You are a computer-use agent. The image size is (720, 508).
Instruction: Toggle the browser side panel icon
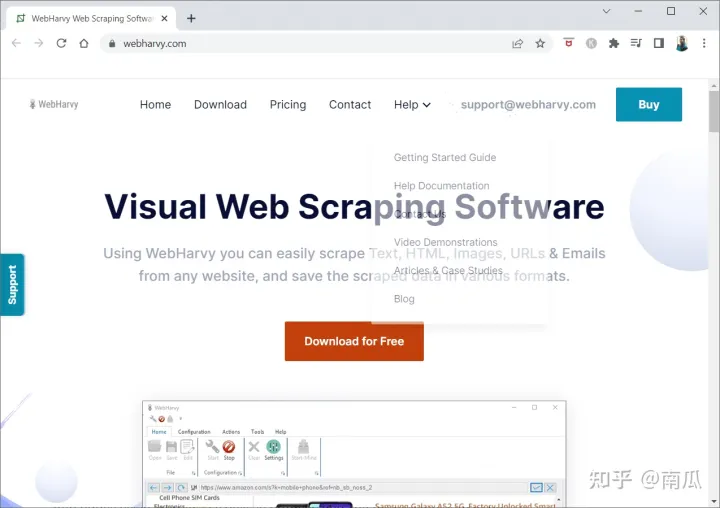click(658, 43)
